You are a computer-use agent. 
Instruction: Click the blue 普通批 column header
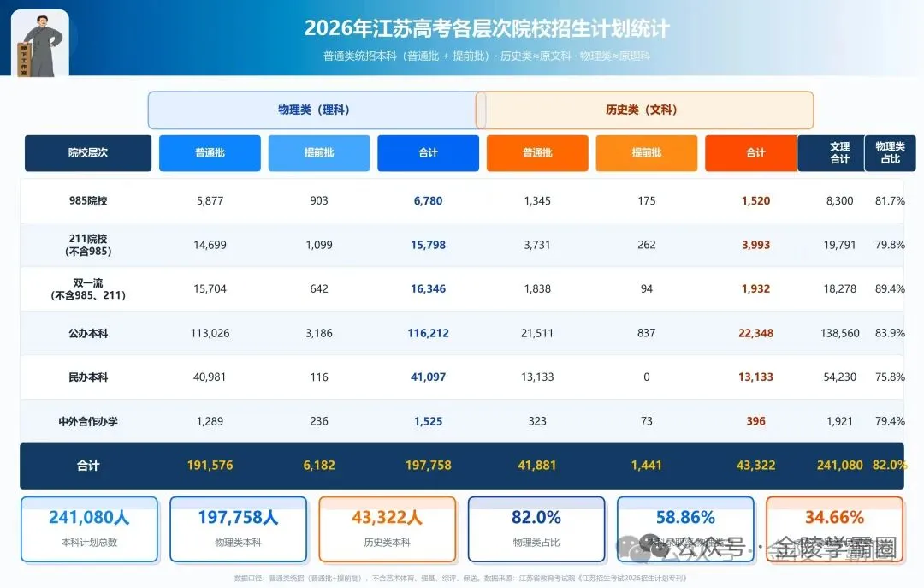[x=210, y=152]
